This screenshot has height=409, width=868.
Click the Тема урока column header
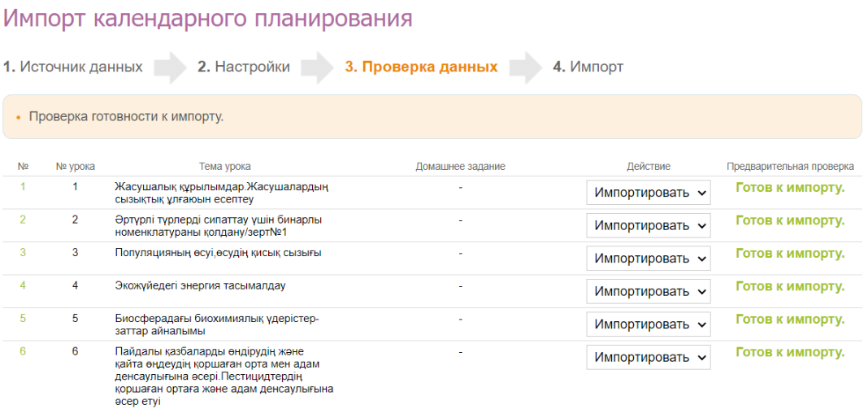click(224, 167)
